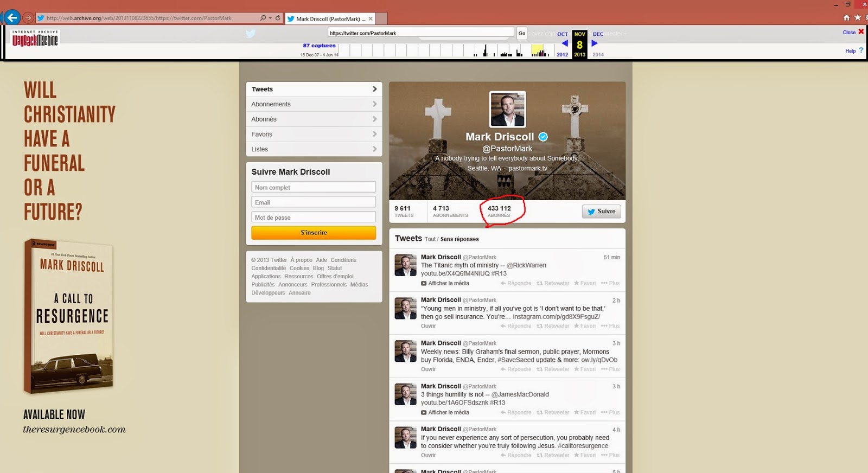This screenshot has height=473, width=868.
Task: Close the Mark Driscoll browser tab
Action: 371,18
